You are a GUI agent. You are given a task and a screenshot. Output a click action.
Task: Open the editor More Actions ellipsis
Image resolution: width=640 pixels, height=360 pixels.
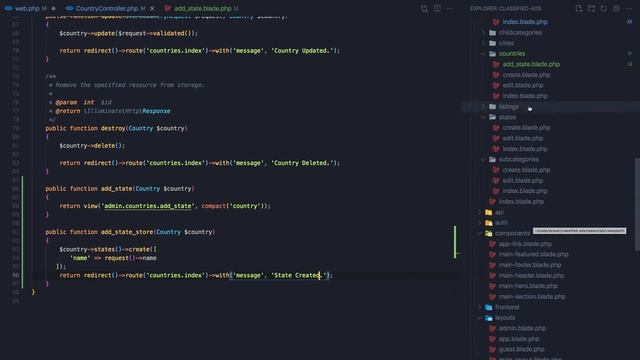(449, 9)
